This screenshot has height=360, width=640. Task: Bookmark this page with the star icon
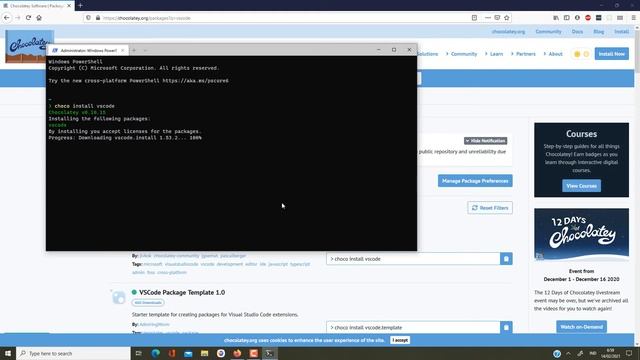click(x=507, y=18)
